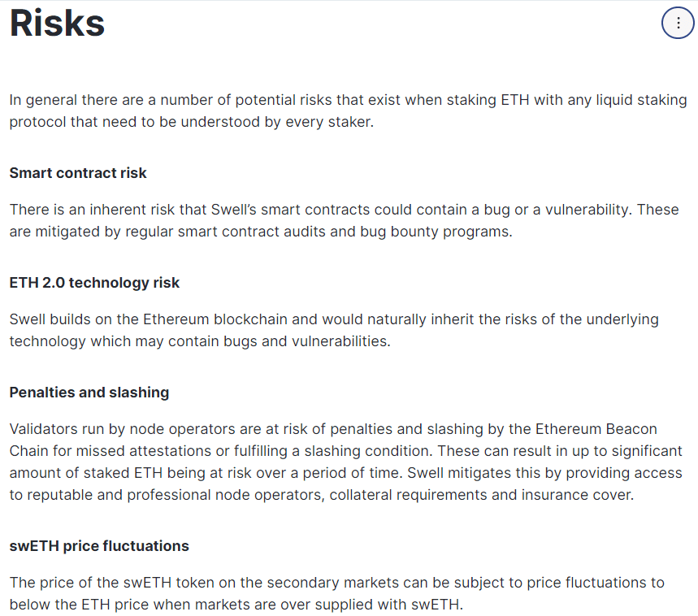This screenshot has width=698, height=616.
Task: Click the "Penalties and slashing" heading
Action: point(89,393)
